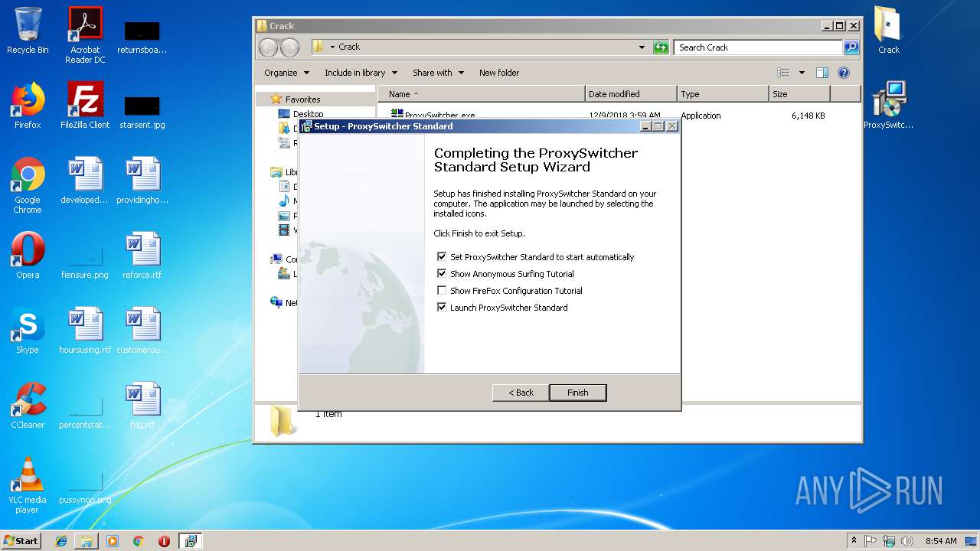Click the volume icon in system tray
Image resolution: width=980 pixels, height=551 pixels.
coord(908,541)
